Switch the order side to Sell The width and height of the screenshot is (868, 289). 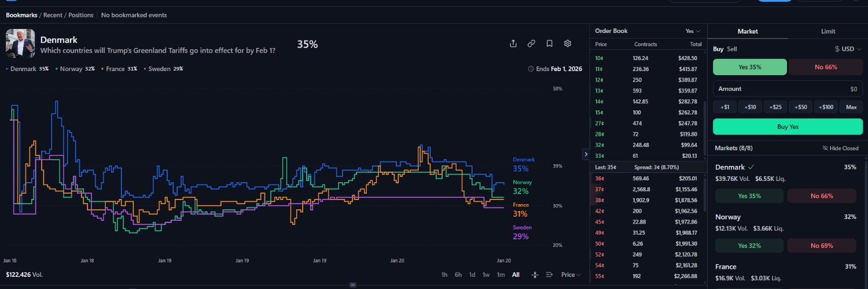732,49
